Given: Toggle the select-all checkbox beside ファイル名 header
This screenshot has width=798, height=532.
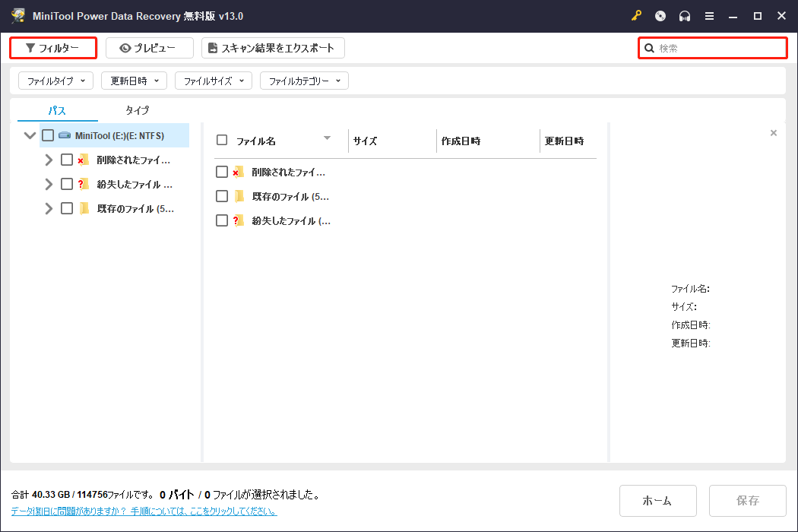Looking at the screenshot, I should click(222, 140).
